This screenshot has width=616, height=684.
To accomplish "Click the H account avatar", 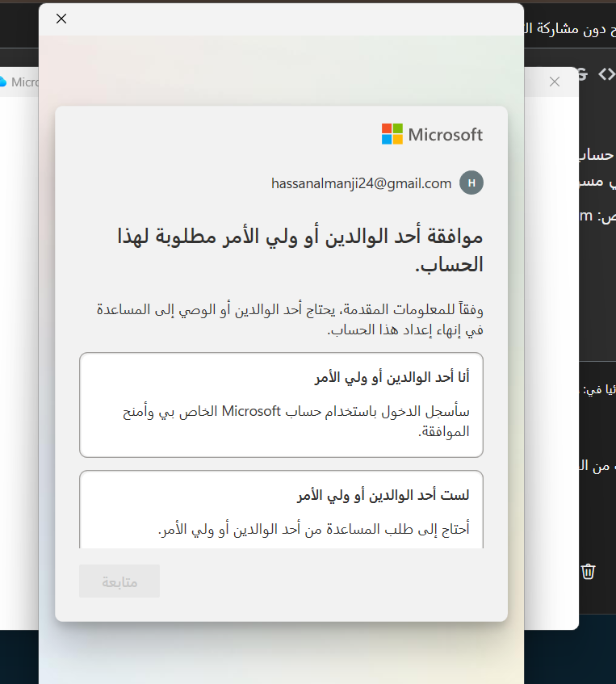I will [471, 183].
